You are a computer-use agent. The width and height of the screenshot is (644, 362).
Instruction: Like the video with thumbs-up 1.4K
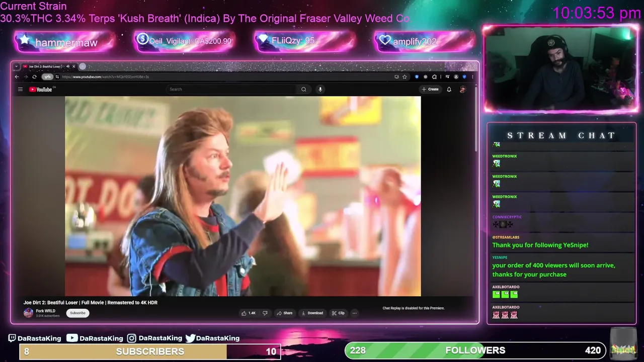click(249, 313)
